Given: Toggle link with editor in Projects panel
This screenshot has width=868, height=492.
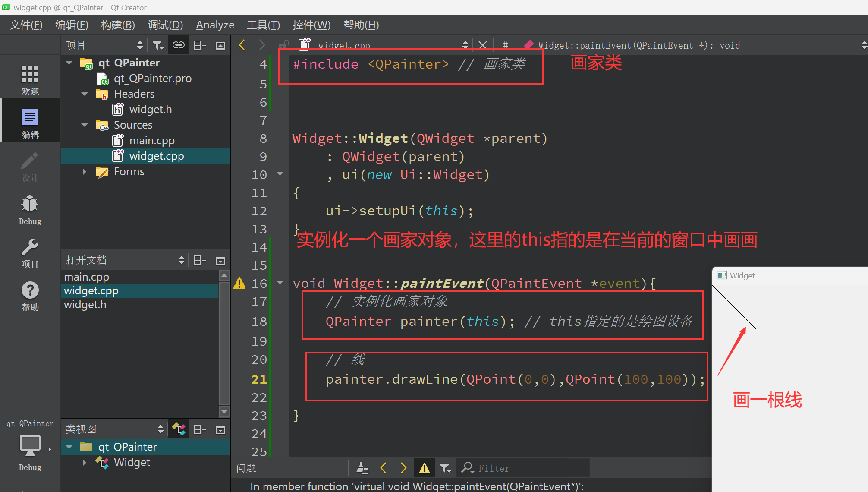Looking at the screenshot, I should 178,45.
